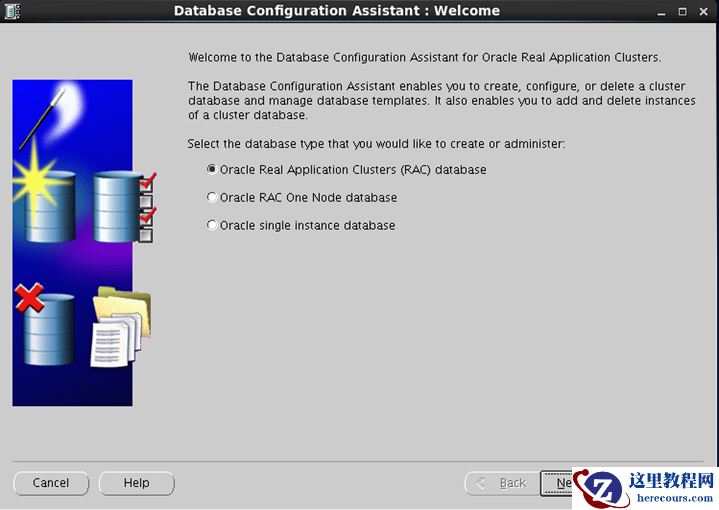Click the 'Select the database type' prompt text
The height and width of the screenshot is (510, 719).
tap(376, 144)
